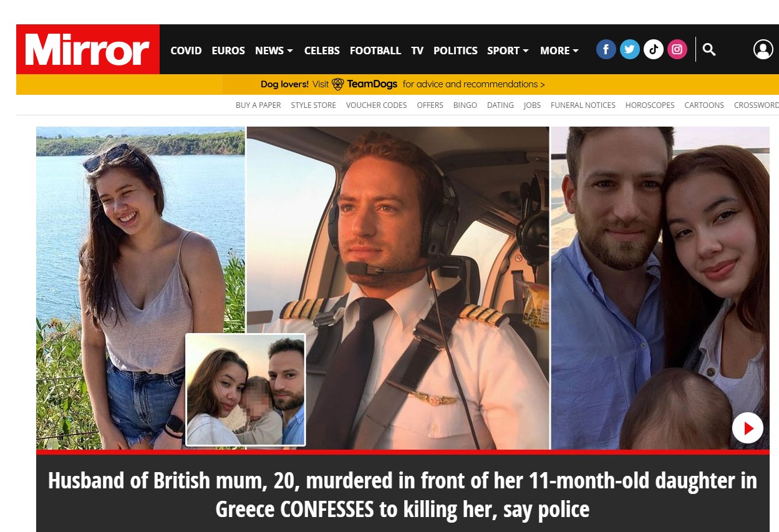Click the FUNERAL NOTICES link
Screen dimensions: 779x532
[583, 105]
